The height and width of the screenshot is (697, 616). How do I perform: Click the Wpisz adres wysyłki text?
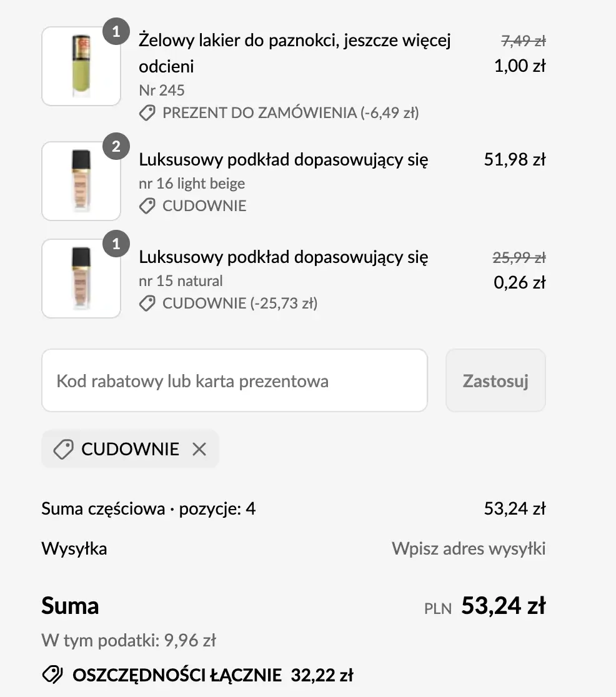click(469, 548)
